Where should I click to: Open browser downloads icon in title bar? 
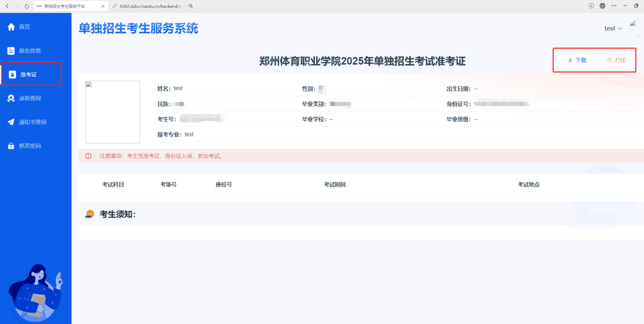[591, 6]
